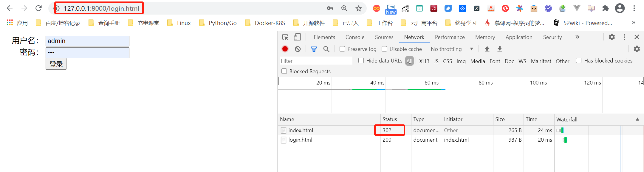This screenshot has height=172, width=644.
Task: Select the XHR filter type
Action: tap(424, 61)
